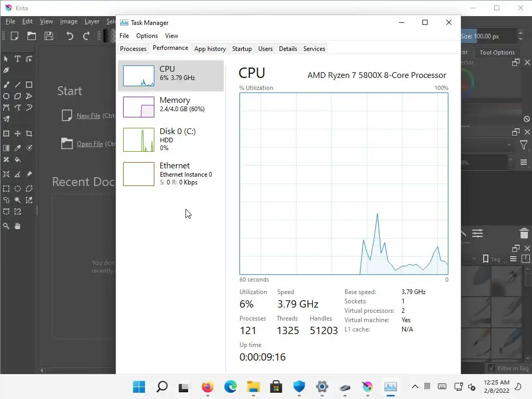Viewport: 532px width, 399px height.
Task: Switch to the Users tab
Action: coord(265,49)
